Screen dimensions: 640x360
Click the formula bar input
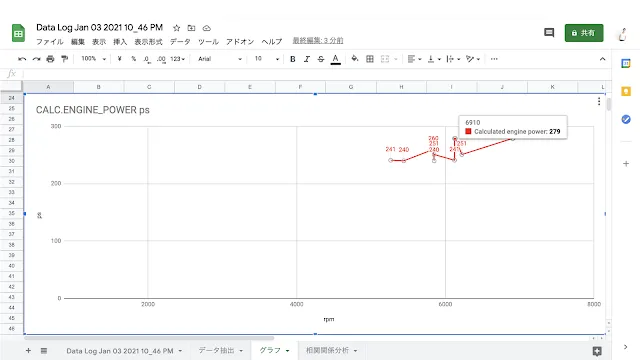(316, 74)
